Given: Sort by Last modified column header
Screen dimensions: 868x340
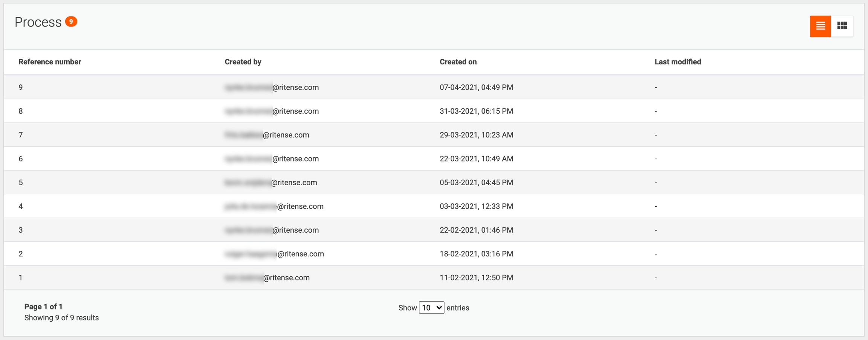Looking at the screenshot, I should coord(677,62).
